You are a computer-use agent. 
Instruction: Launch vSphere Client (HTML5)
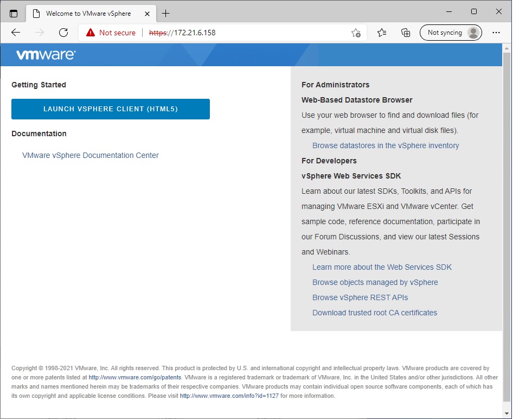[x=111, y=109]
